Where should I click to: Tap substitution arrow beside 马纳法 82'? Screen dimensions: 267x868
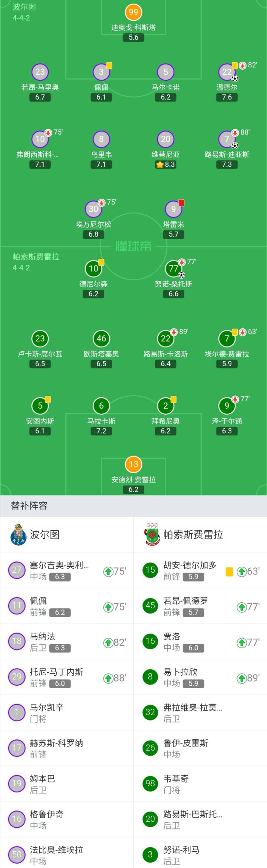[x=108, y=643]
